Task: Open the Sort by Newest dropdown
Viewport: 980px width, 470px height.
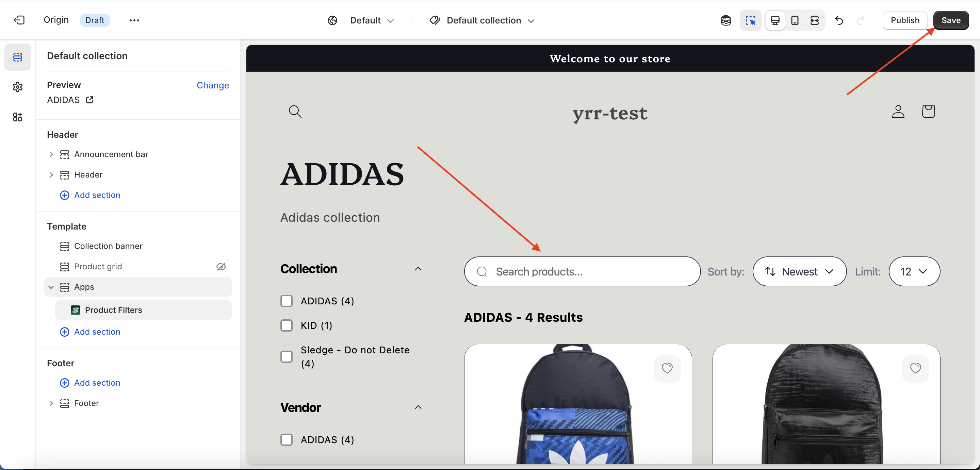Action: [799, 271]
